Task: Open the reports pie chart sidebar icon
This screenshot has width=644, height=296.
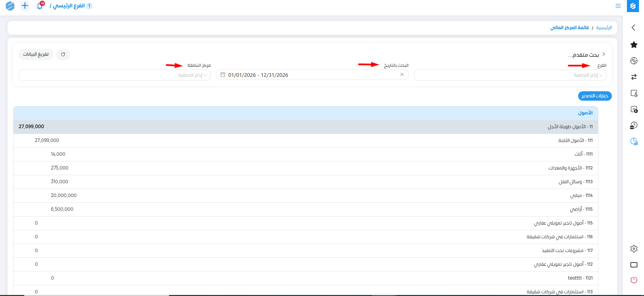Action: (x=634, y=142)
